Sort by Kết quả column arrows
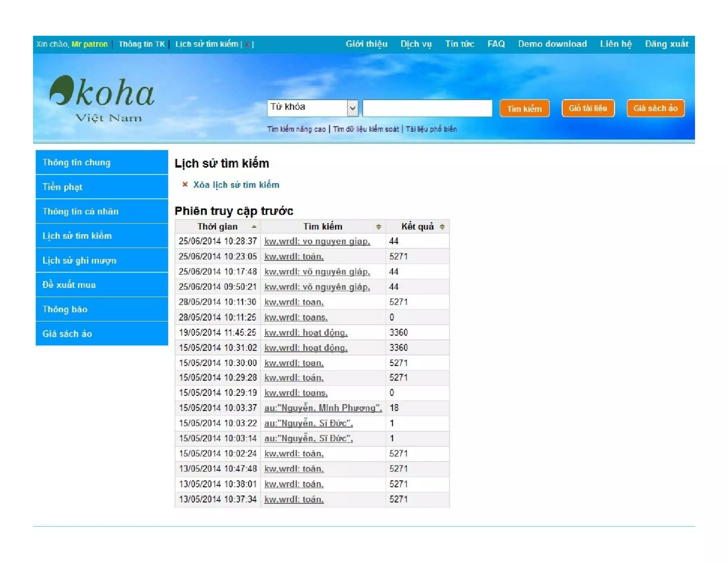Image resolution: width=728 pixels, height=562 pixels. pyautogui.click(x=442, y=227)
